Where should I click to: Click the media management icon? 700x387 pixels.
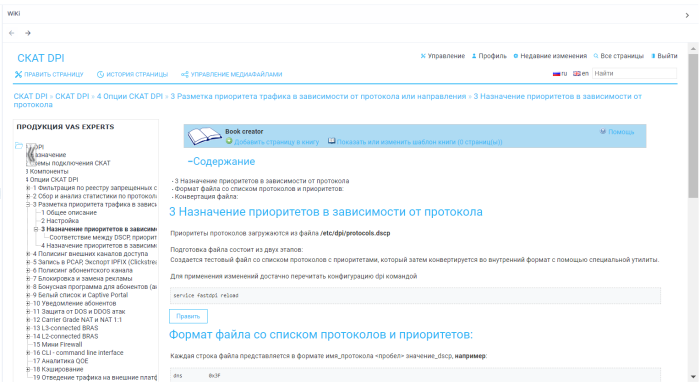tap(184, 75)
